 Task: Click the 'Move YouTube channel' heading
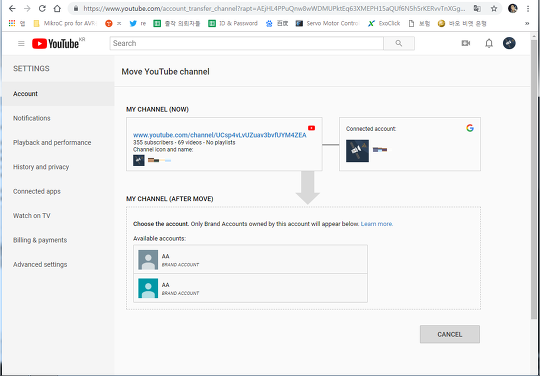pos(165,72)
